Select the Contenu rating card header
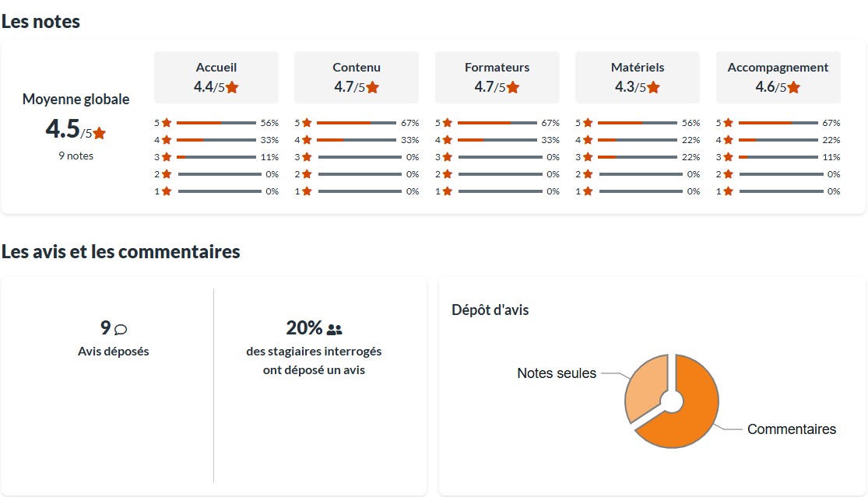 click(357, 77)
